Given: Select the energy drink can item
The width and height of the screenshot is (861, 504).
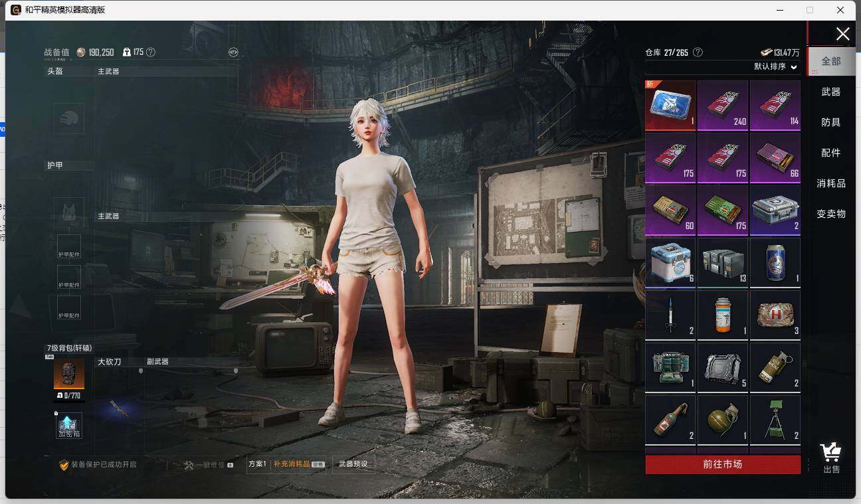Looking at the screenshot, I should (775, 262).
